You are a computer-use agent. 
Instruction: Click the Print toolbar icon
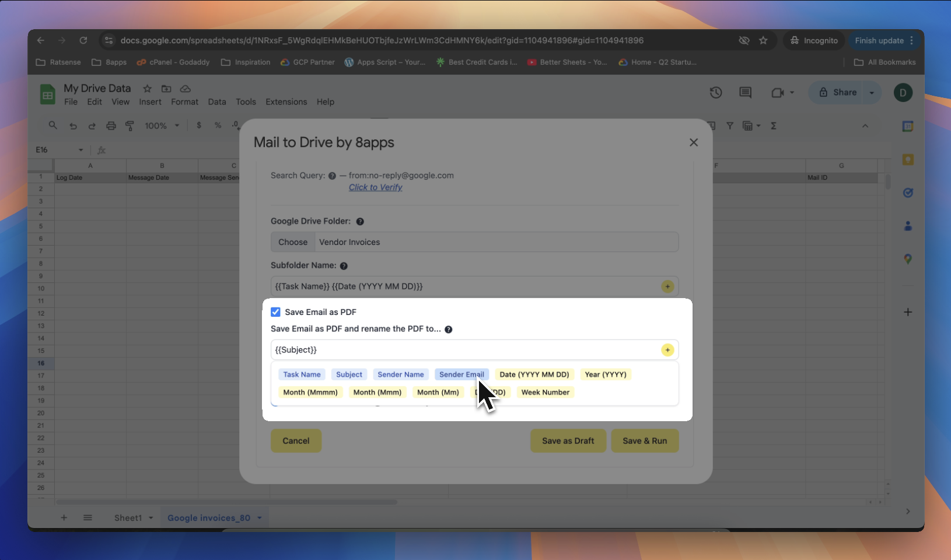tap(111, 125)
